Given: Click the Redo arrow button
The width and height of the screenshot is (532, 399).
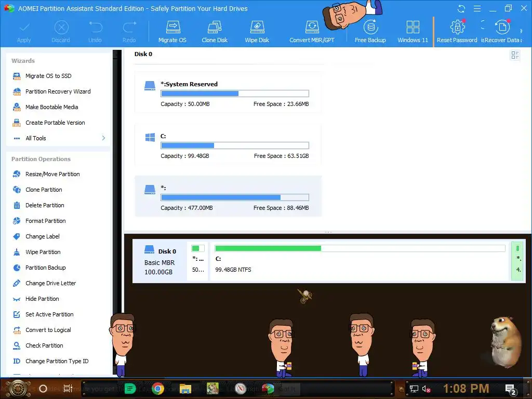Looking at the screenshot, I should (x=129, y=32).
